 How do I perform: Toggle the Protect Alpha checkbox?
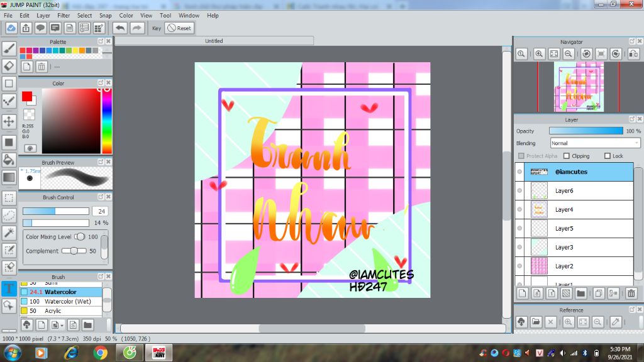[x=521, y=156]
